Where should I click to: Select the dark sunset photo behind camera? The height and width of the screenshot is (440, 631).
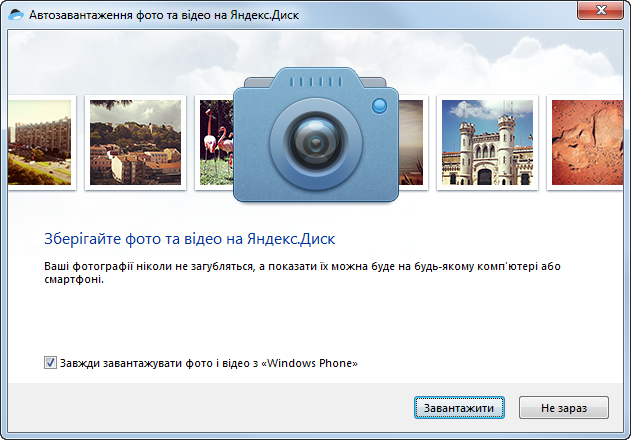[413, 143]
